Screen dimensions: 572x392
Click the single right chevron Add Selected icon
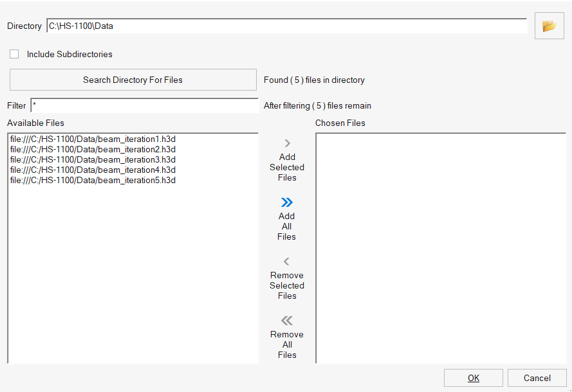point(287,143)
